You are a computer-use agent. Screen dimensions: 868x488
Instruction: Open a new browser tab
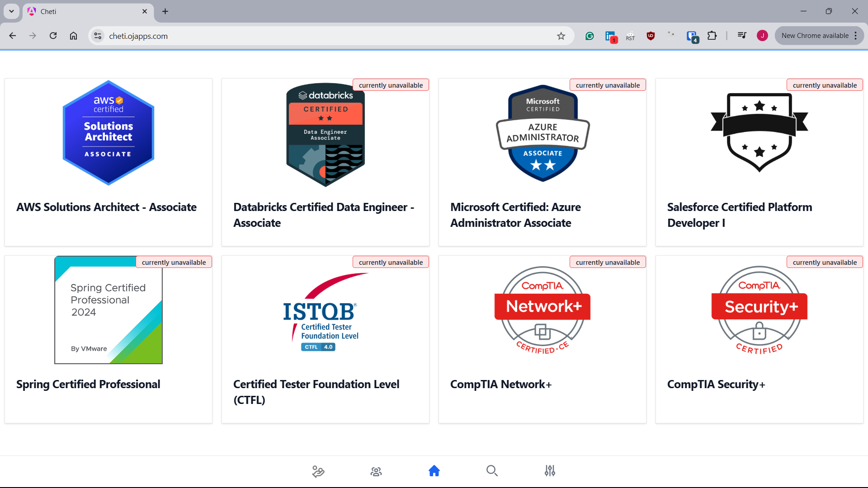pos(165,11)
